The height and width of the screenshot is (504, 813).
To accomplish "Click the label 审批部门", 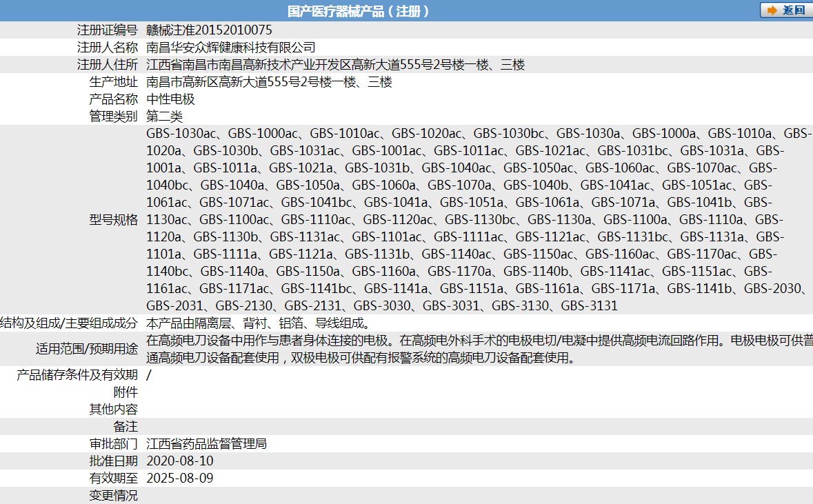I will pos(114,443).
